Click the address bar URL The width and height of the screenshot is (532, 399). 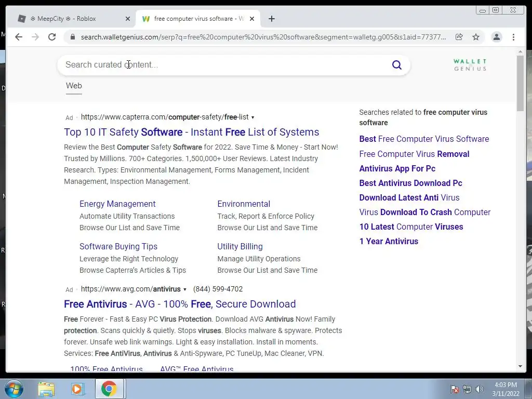(x=263, y=37)
